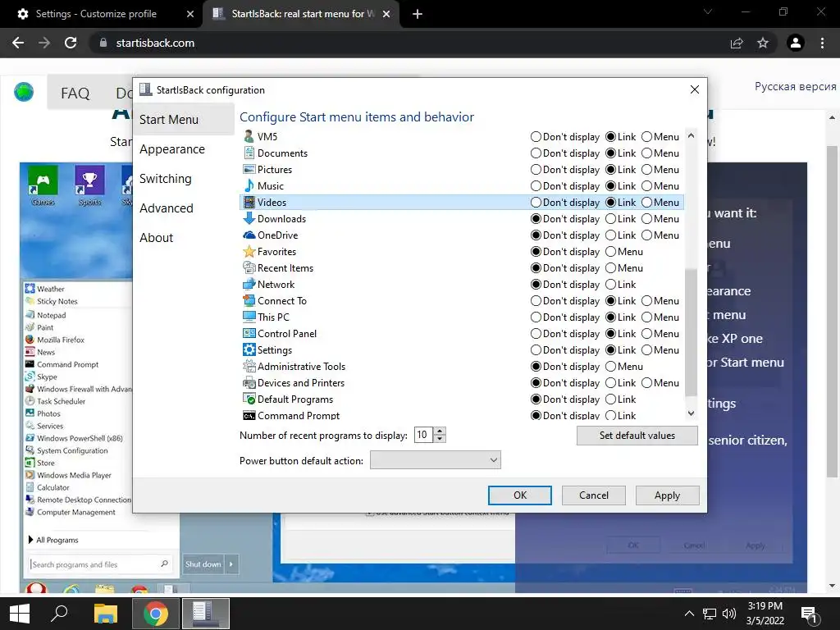Screen dimensions: 840x630
Task: Click the Chrome icon on the taskbar
Action: click(x=155, y=614)
